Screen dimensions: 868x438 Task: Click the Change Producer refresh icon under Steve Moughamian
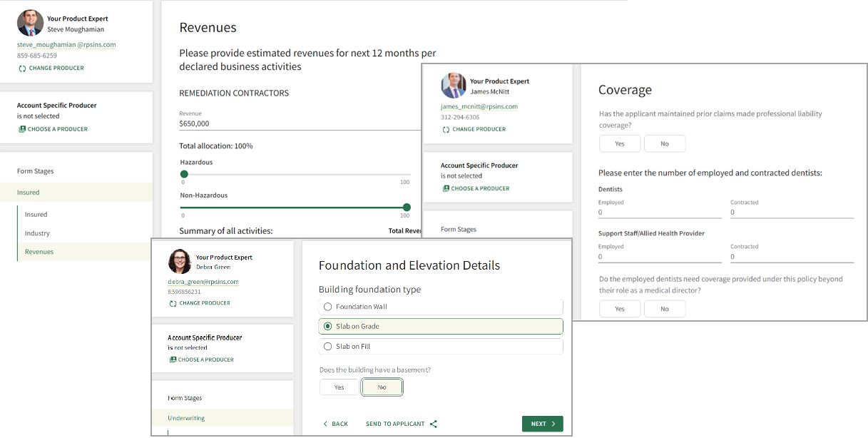(22, 68)
